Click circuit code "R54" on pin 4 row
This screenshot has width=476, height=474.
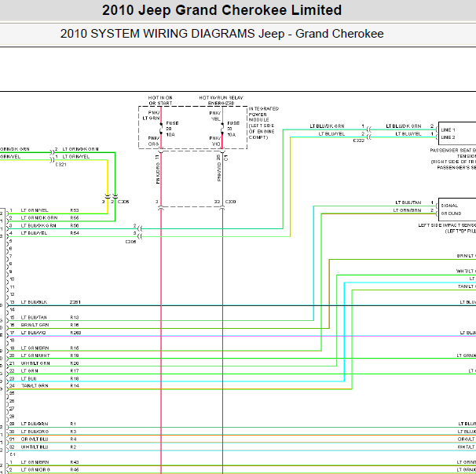[75, 233]
